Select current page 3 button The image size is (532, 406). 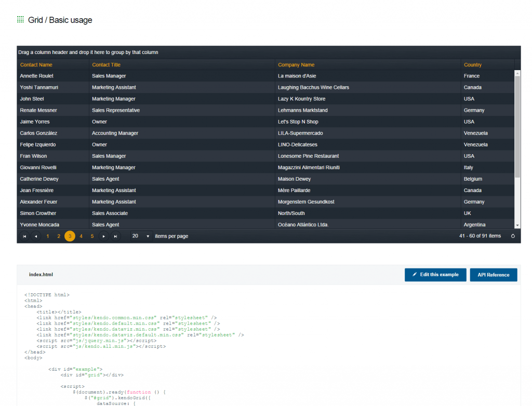(x=70, y=236)
